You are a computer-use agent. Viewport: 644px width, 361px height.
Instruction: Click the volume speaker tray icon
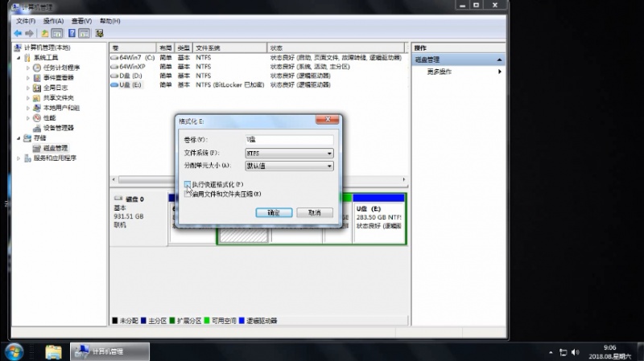(x=575, y=352)
